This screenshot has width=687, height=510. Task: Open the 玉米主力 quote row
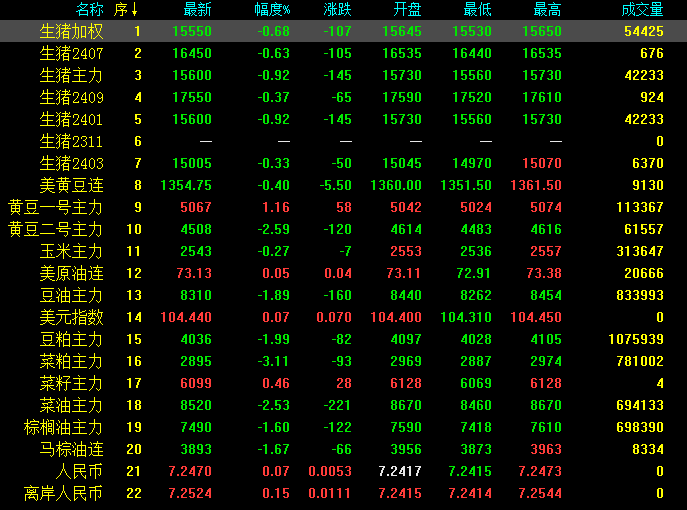344,251
